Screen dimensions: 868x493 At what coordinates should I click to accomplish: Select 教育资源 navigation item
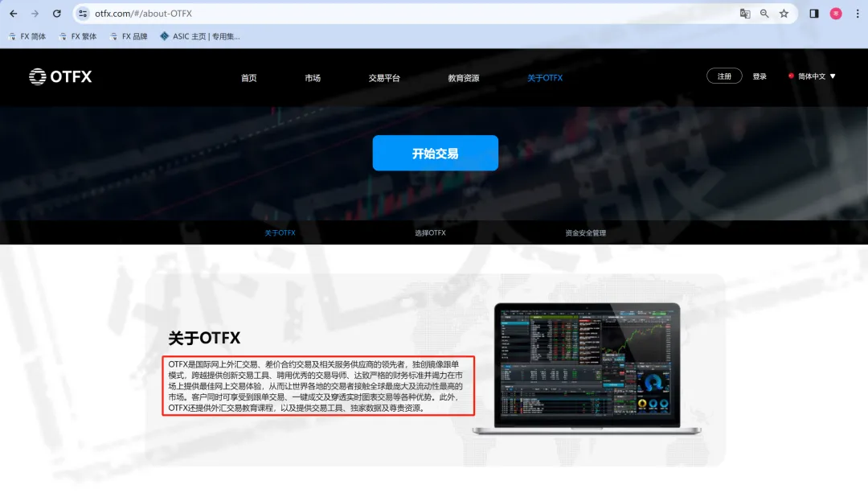pyautogui.click(x=464, y=78)
